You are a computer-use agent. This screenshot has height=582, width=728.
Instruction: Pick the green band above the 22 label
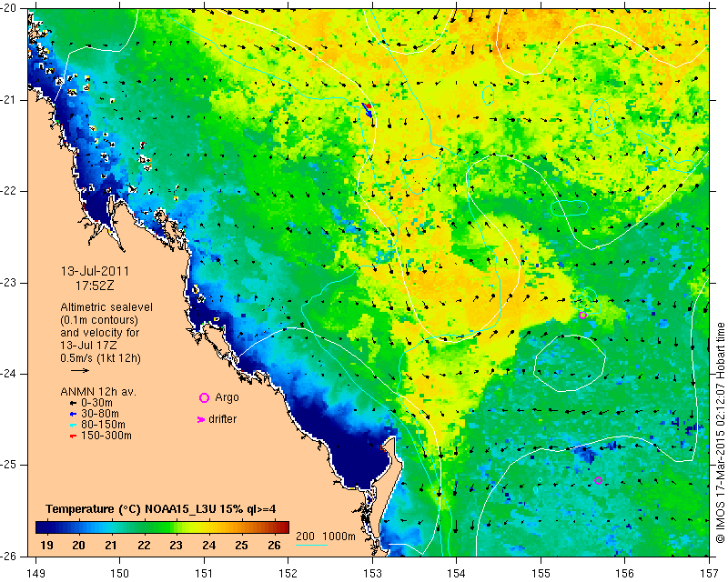coord(144,527)
